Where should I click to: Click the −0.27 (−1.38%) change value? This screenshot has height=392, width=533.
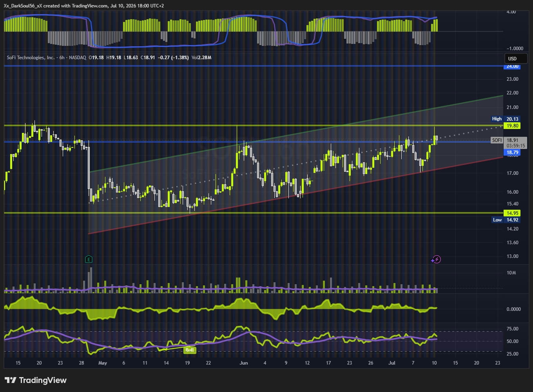173,58
